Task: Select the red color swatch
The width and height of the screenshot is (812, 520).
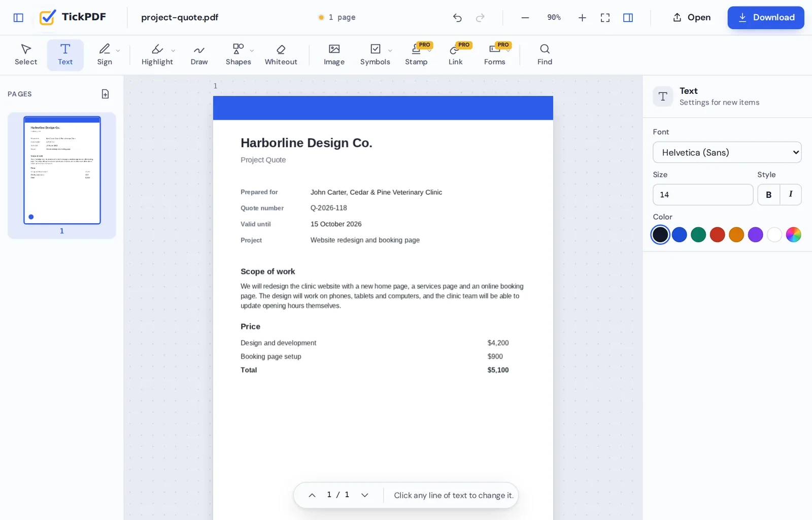Action: click(x=717, y=234)
